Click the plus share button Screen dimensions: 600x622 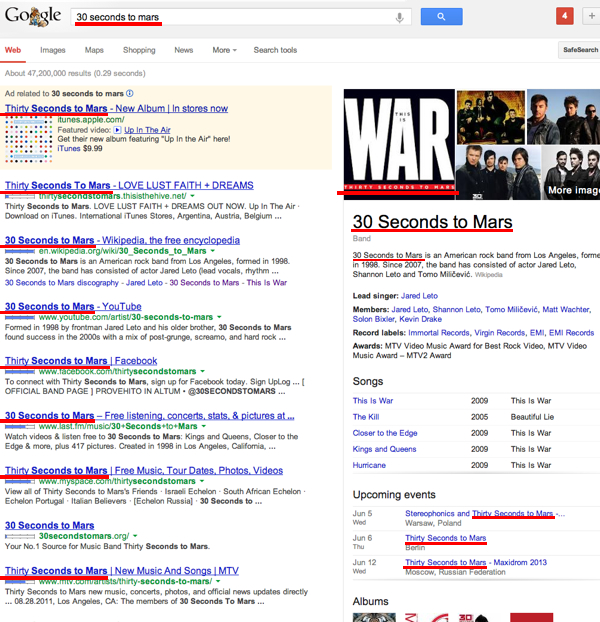[591, 16]
